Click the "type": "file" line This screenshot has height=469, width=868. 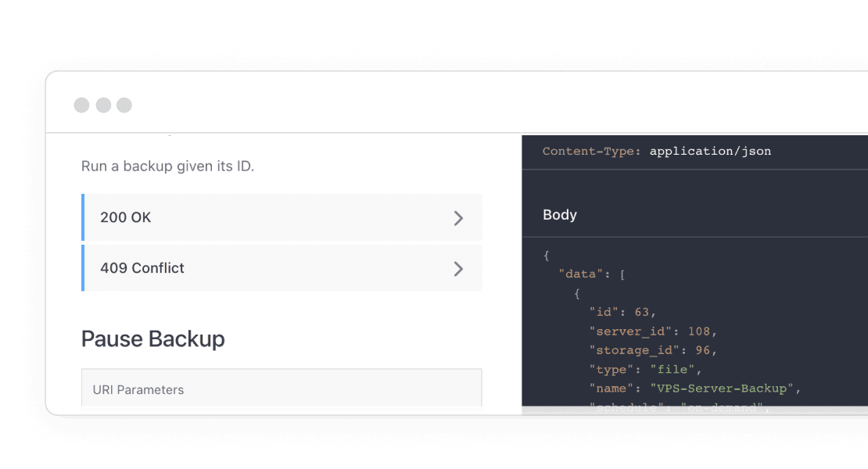645,369
